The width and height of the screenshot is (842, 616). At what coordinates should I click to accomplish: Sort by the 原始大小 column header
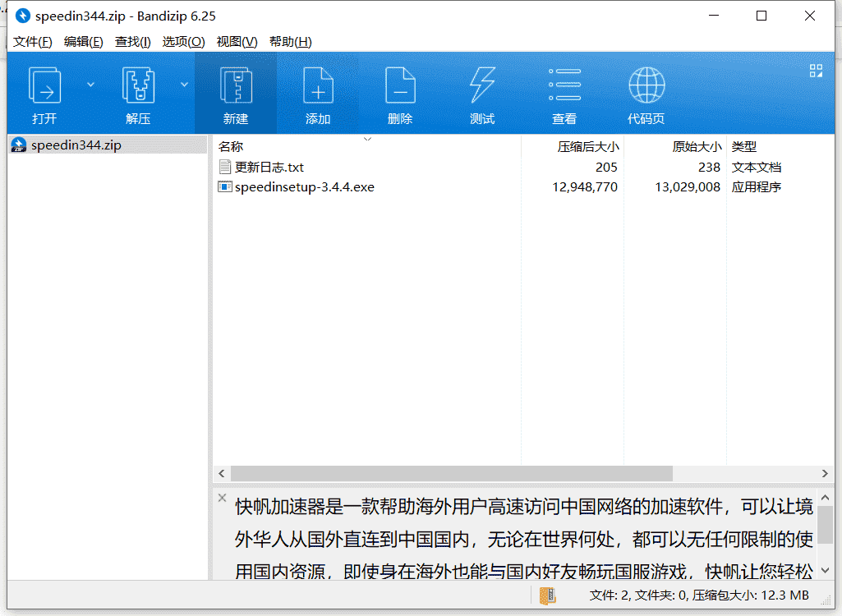point(675,147)
